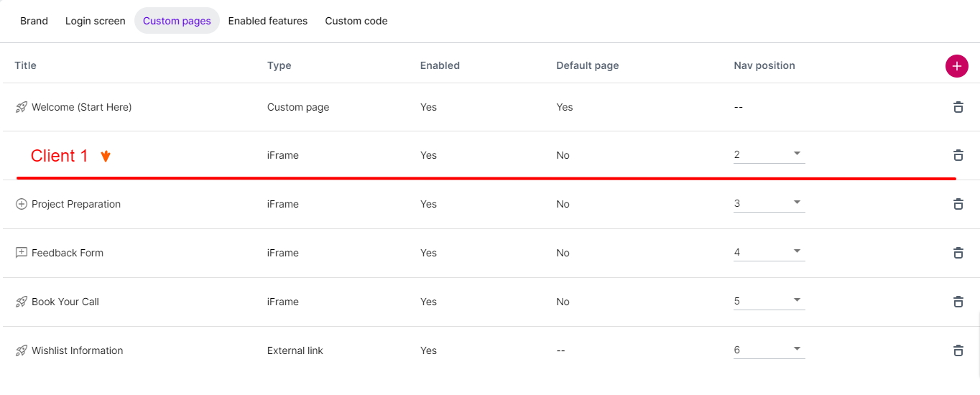Click the iFrame type cell for Project Preparation
Screen dimensions: 980x395
point(283,204)
